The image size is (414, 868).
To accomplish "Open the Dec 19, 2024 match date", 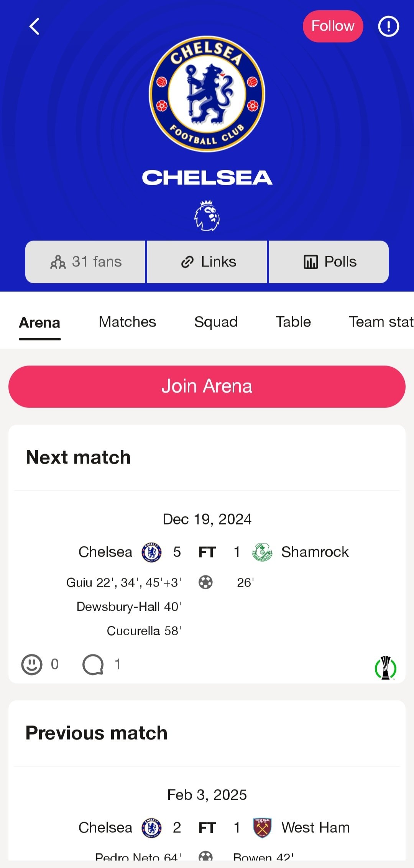I will pyautogui.click(x=207, y=519).
